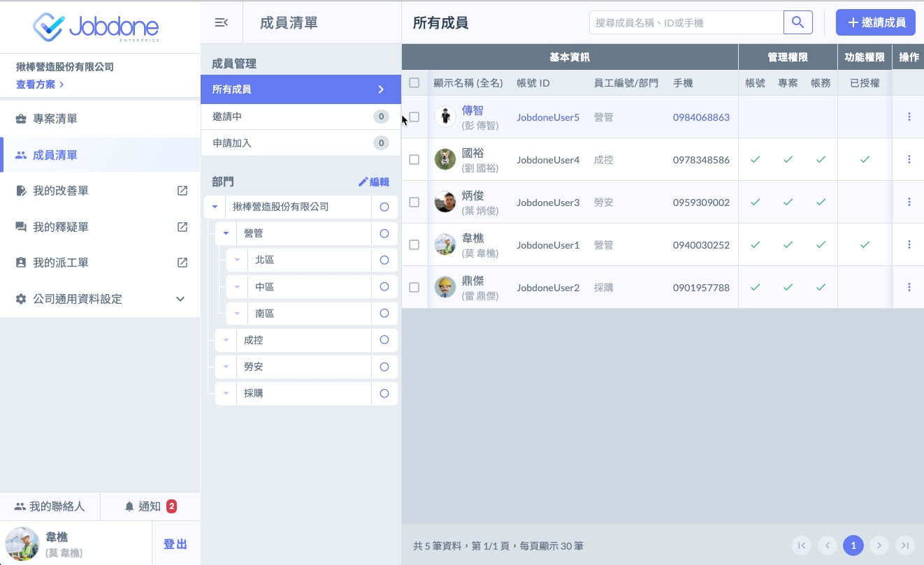Collapse the sidebar with the menu icon
Image resolution: width=924 pixels, height=565 pixels.
221,22
